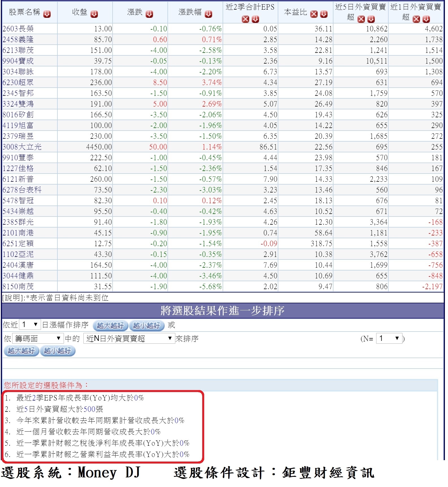The height and width of the screenshot is (487, 448).
Task: Open stock link 1102亞泥
Action: [18, 254]
